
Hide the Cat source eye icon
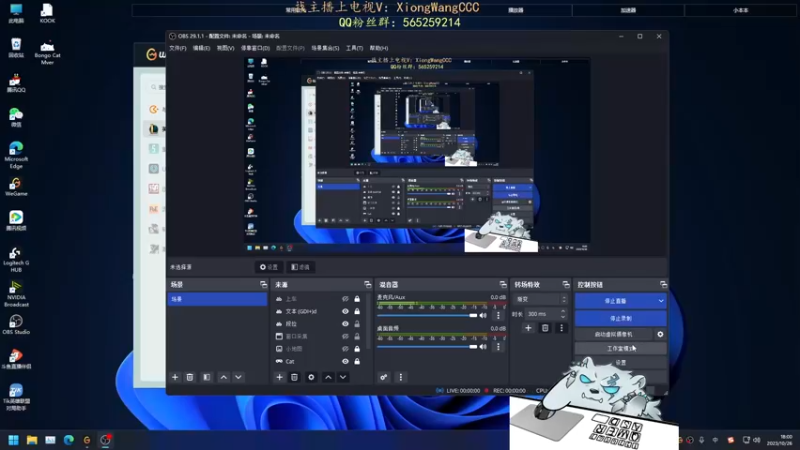click(x=345, y=361)
